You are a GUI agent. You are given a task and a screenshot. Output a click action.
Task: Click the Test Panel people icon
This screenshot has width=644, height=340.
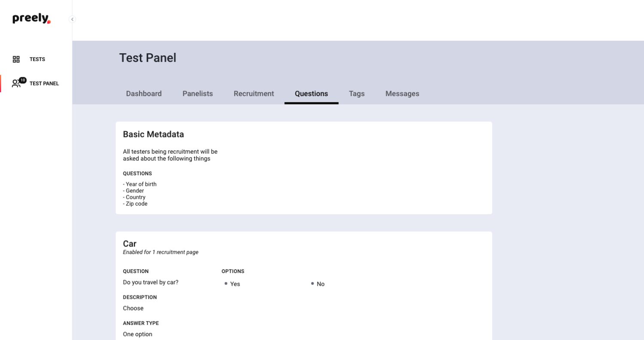pos(16,83)
